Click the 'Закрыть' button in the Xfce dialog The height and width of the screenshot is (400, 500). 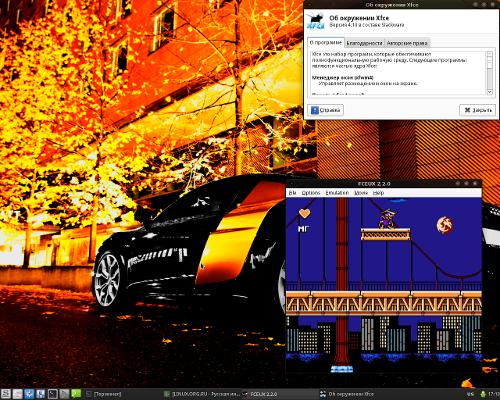pyautogui.click(x=478, y=110)
